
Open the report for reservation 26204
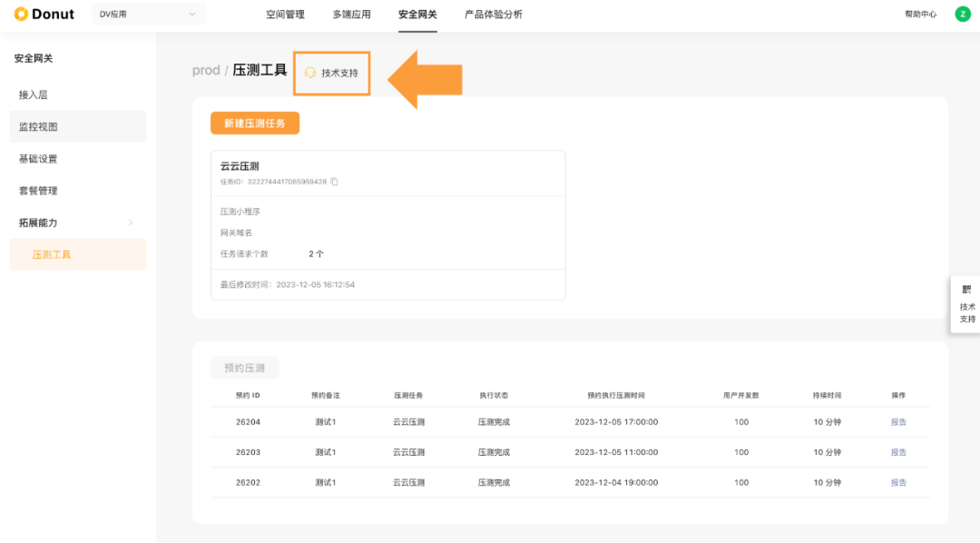[898, 422]
